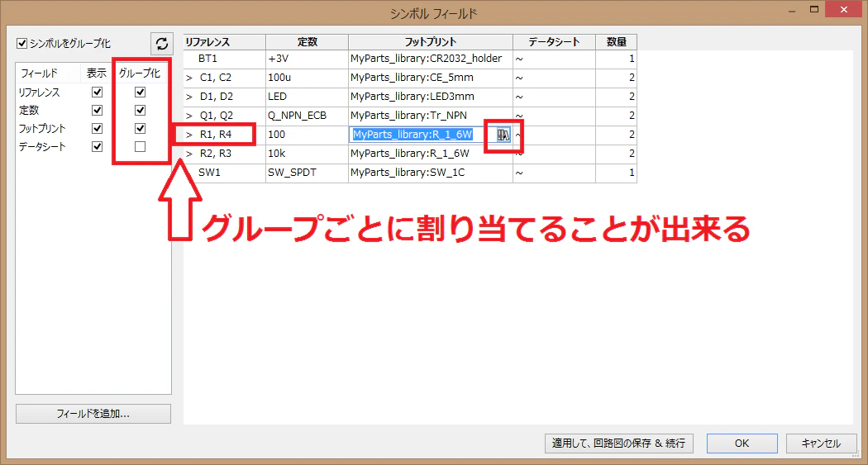Maximize the シンボル フィールド dialog window

(813, 9)
